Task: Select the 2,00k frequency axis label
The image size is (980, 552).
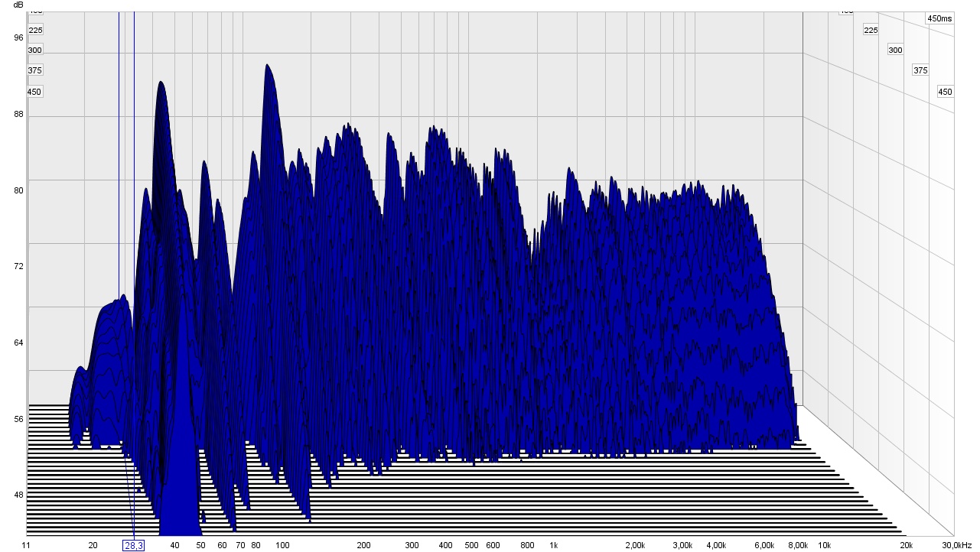Action: (634, 545)
